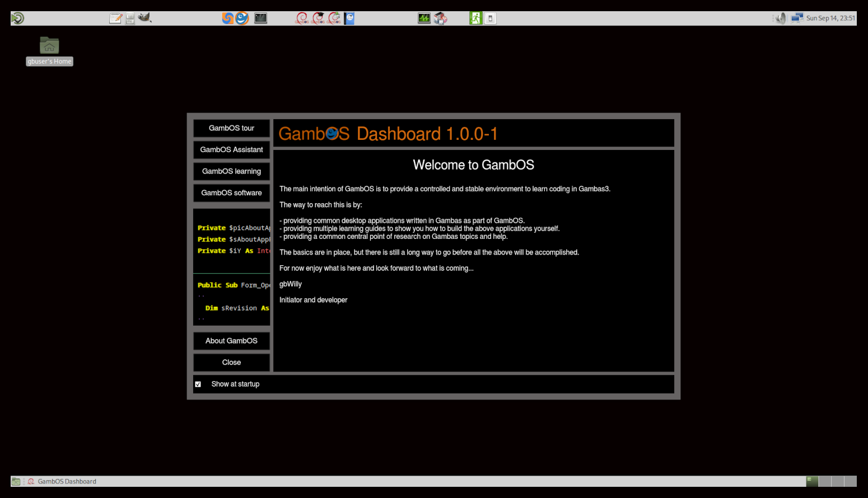Image resolution: width=868 pixels, height=498 pixels.
Task: Switch to GambOS learning
Action: pos(231,171)
